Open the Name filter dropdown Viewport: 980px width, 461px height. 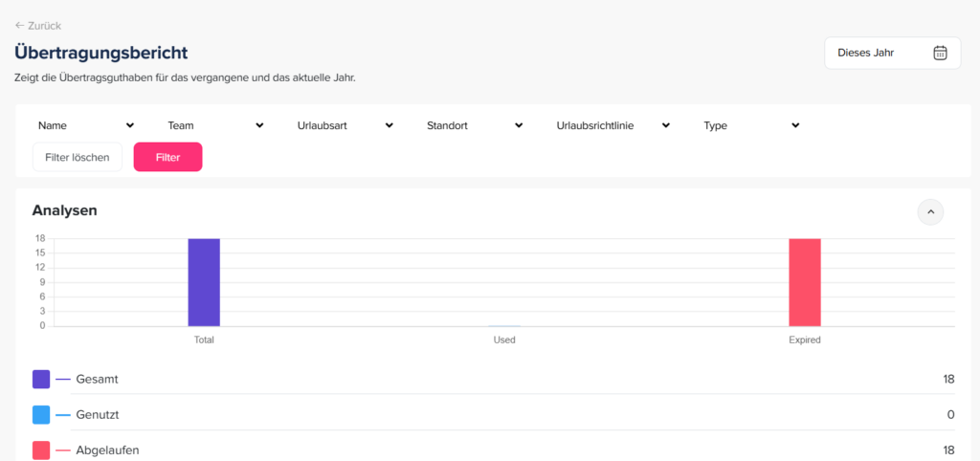85,125
